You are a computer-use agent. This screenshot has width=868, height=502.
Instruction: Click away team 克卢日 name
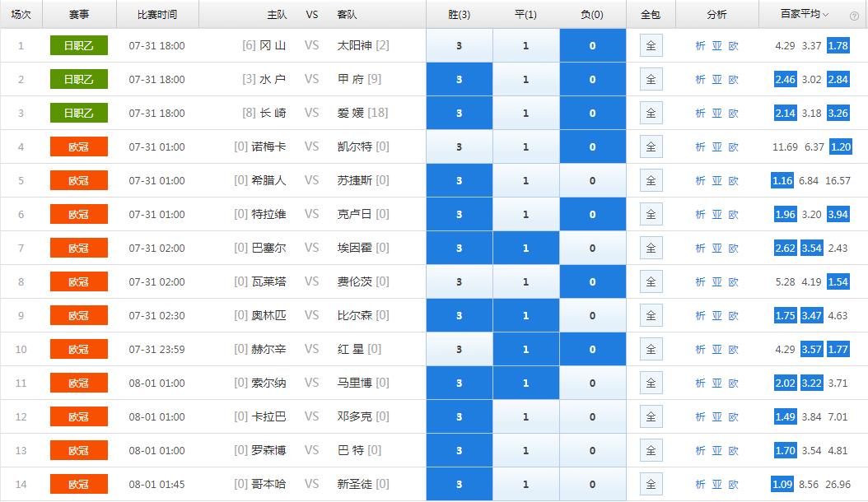(354, 214)
